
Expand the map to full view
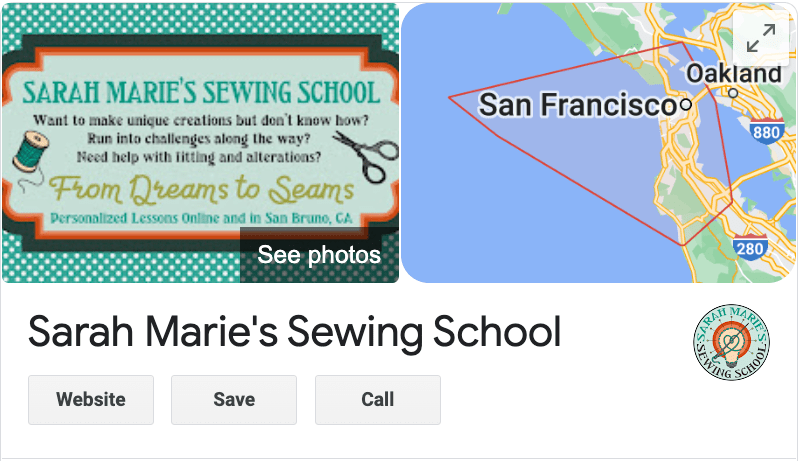click(761, 39)
